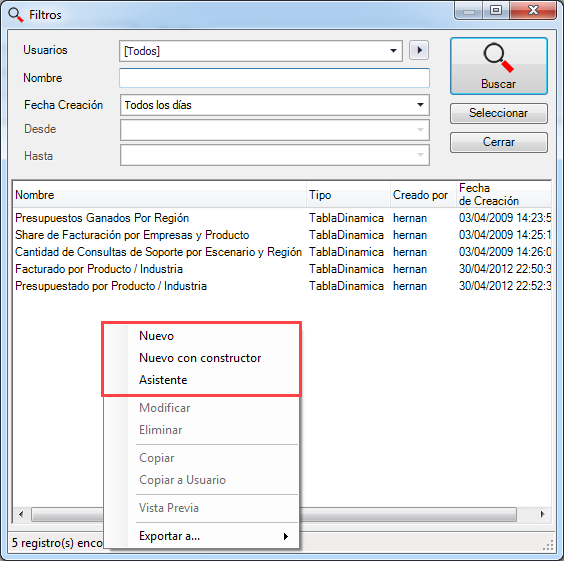564x561 pixels.
Task: Click the Seleccionar button
Action: click(499, 113)
